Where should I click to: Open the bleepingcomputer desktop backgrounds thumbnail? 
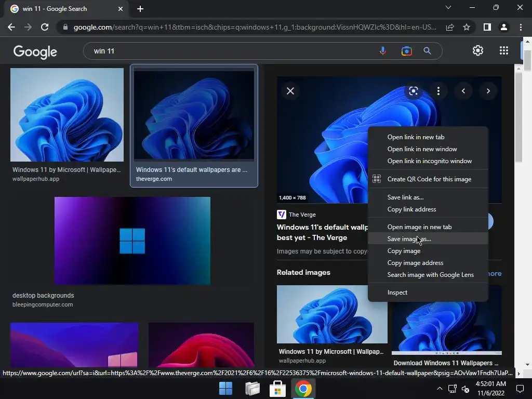(x=132, y=241)
